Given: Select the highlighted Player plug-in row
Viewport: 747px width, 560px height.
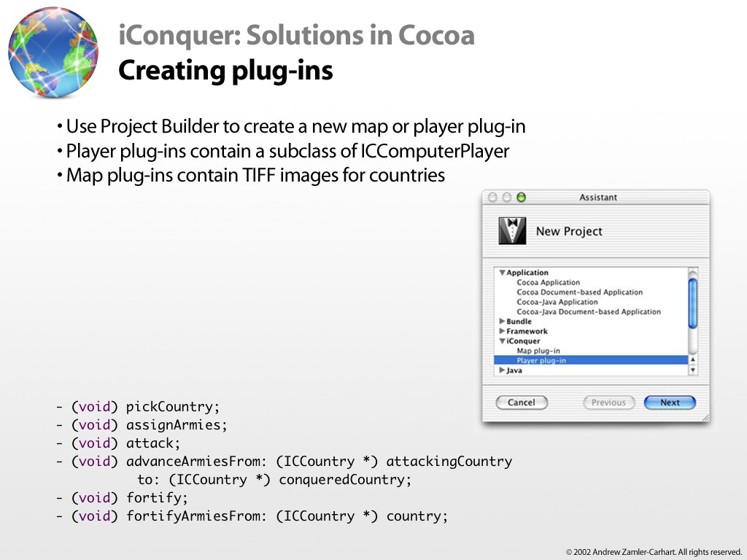Looking at the screenshot, I should (x=541, y=360).
